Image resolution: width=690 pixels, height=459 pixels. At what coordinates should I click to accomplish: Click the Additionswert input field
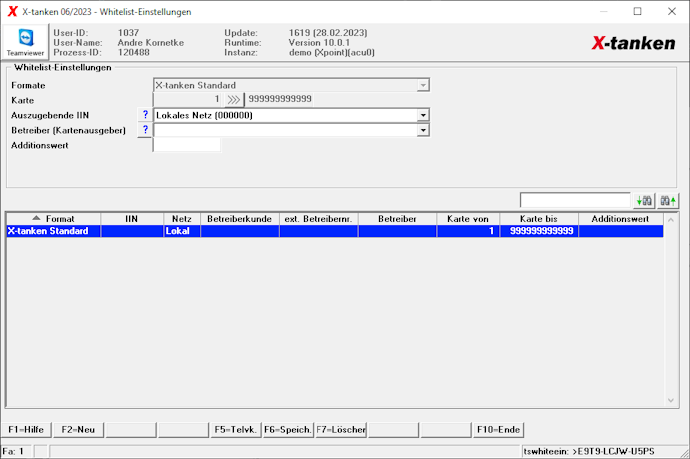click(x=187, y=145)
